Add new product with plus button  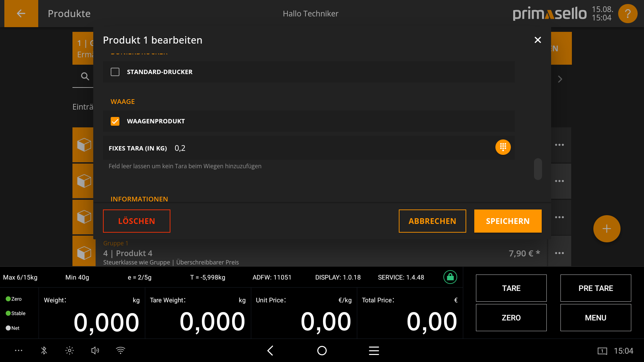[606, 229]
